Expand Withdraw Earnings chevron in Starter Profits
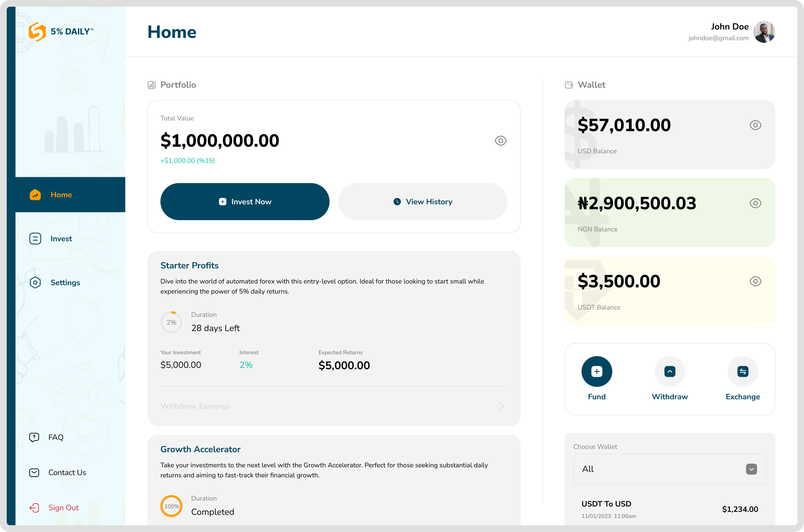This screenshot has width=804, height=532. click(x=501, y=406)
